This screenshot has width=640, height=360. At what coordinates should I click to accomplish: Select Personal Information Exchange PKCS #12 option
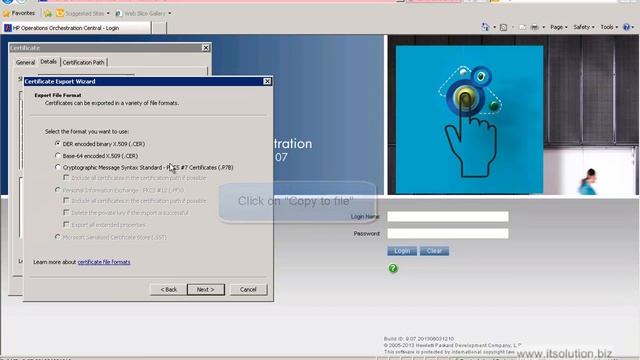tap(58, 190)
